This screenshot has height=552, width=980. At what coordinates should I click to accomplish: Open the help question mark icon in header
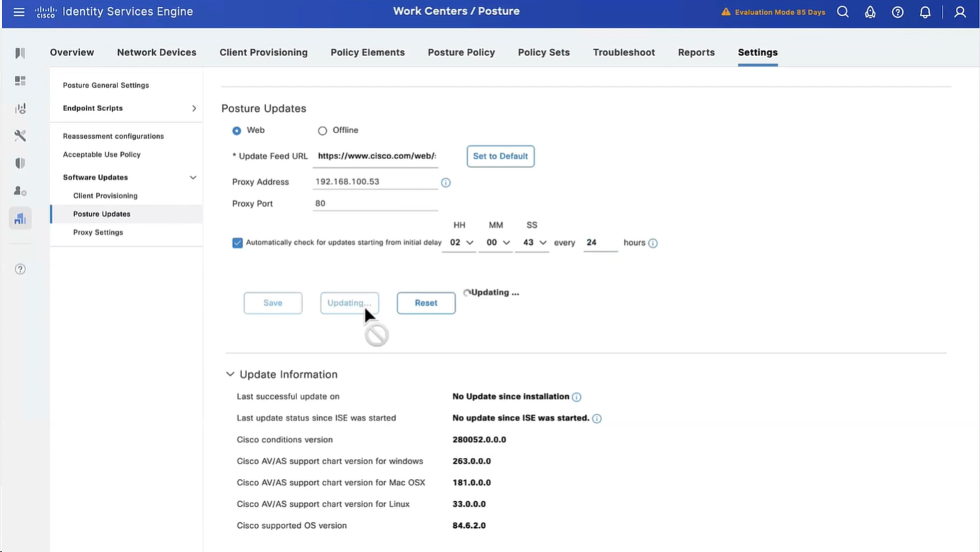[x=897, y=12]
